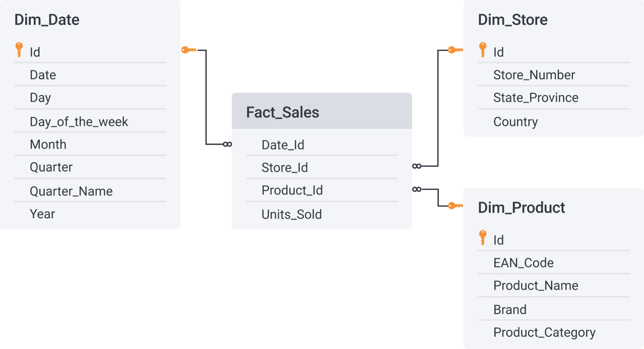Click the EAN_Code field in Dim_Product
Viewport: 644px width, 349px height.
click(523, 263)
